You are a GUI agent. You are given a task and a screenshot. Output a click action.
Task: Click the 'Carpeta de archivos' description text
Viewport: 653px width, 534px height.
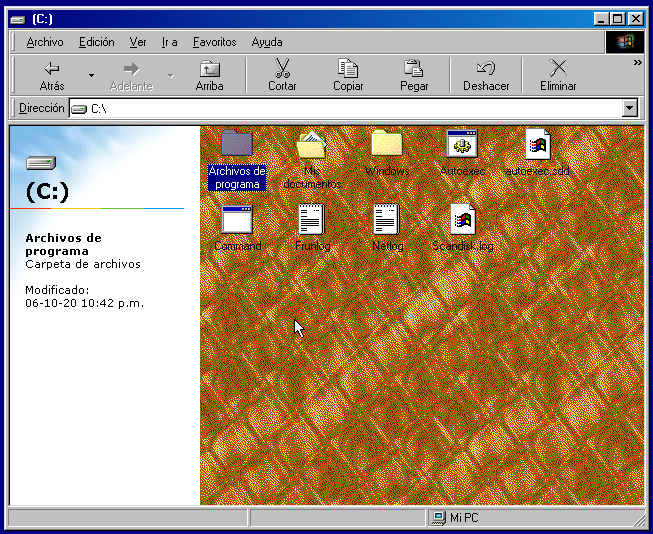[x=83, y=264]
